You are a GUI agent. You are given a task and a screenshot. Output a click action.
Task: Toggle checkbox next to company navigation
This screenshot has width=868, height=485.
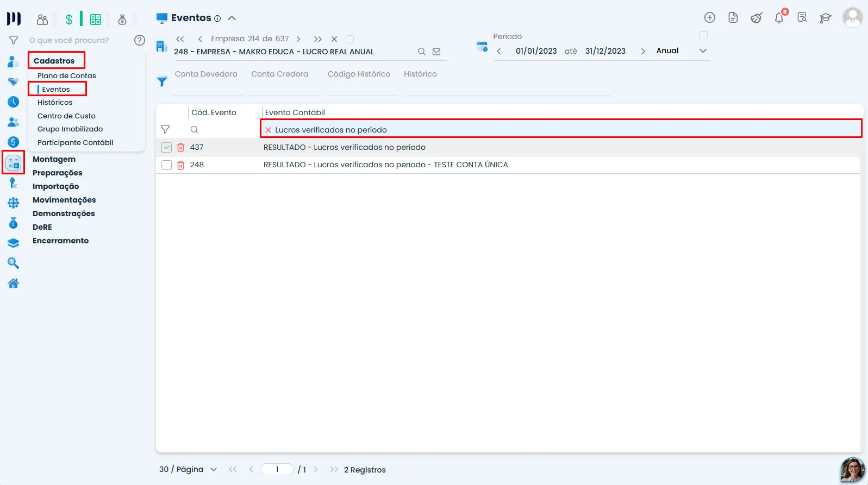pos(350,39)
